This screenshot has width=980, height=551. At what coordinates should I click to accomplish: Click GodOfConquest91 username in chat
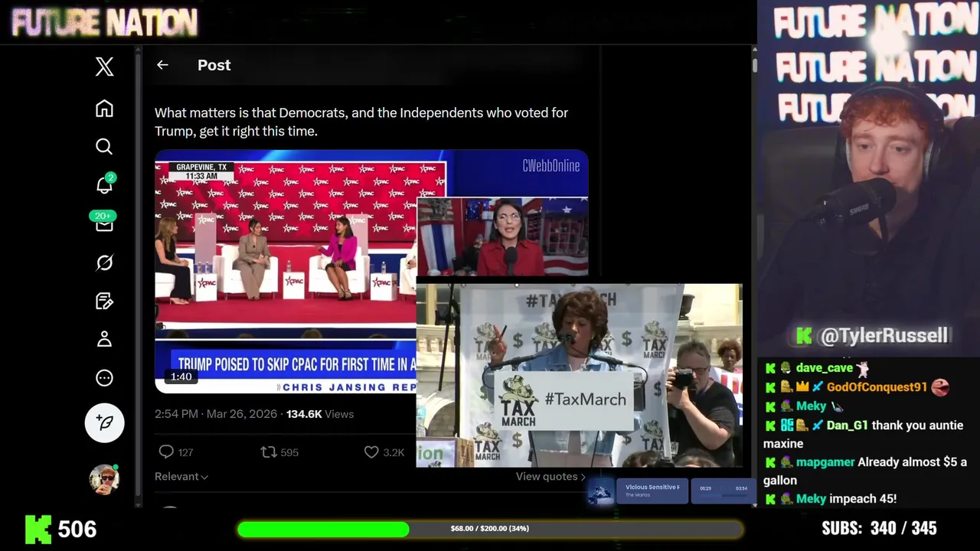click(877, 387)
